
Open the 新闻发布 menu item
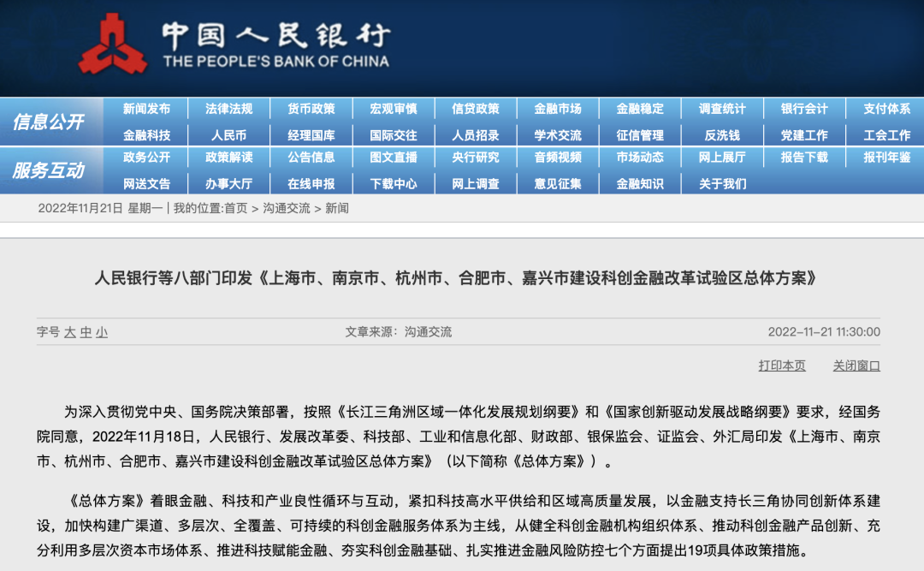(x=147, y=109)
